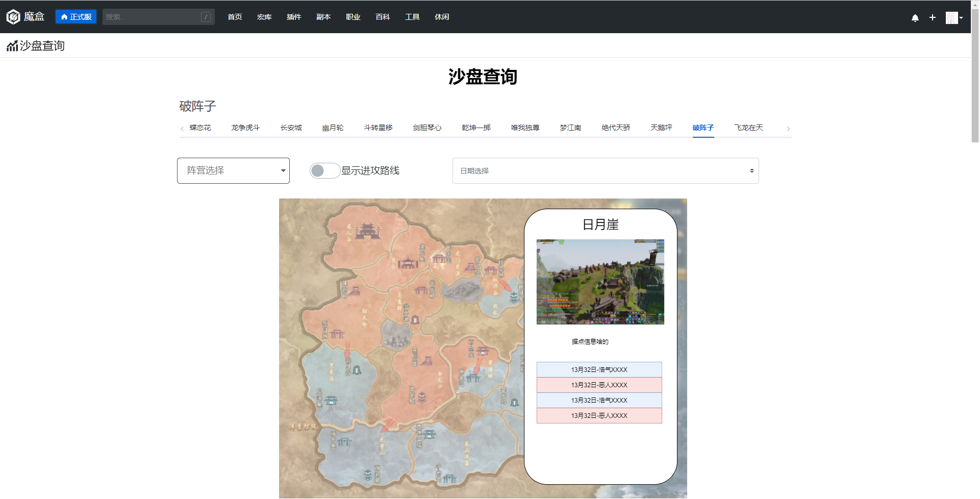
Task: Click the right chevron to scroll server tabs
Action: [788, 129]
